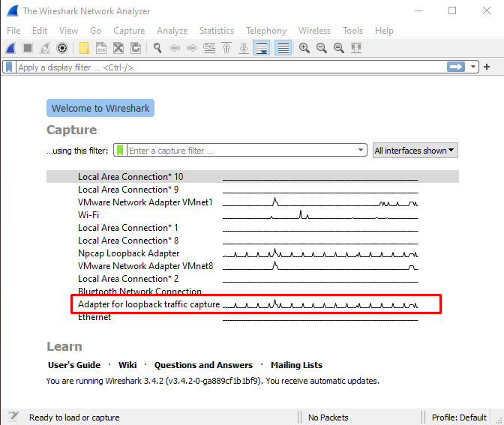Open a capture file folder icon

(84, 48)
